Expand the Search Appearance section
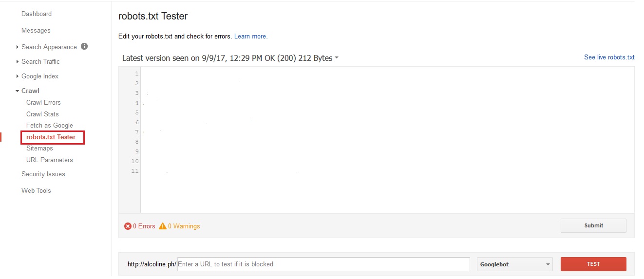644x279 pixels. 49,47
